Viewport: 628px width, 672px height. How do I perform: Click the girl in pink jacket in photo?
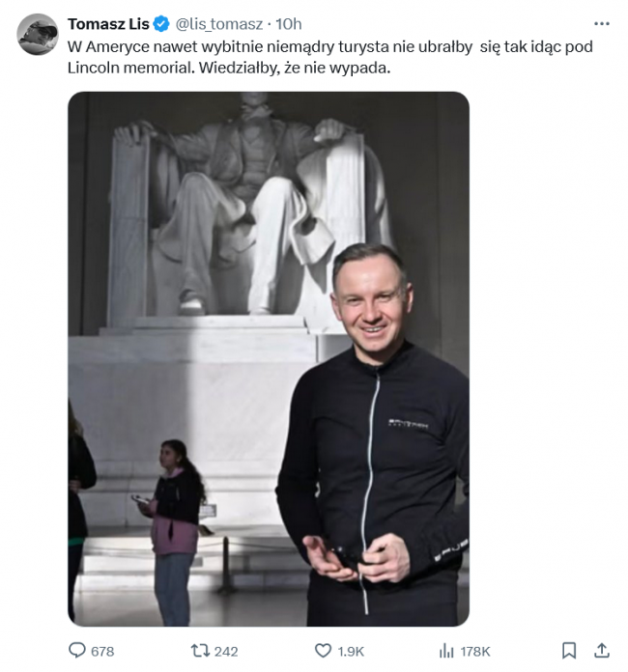(x=174, y=531)
